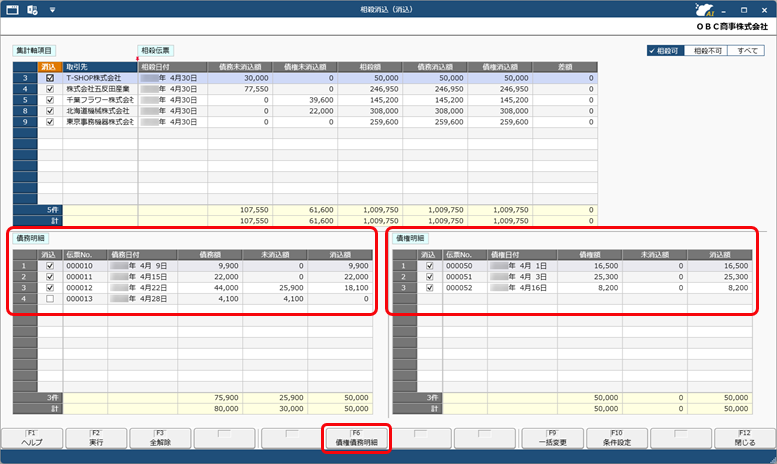
Task: Toggle 消込 checkbox for 千葉フラワー株式会社
Action: click(50, 100)
